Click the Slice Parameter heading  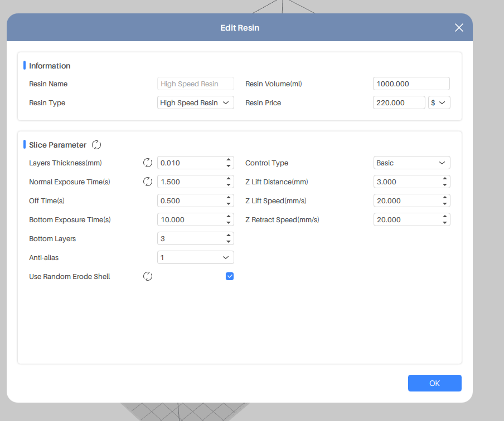click(57, 145)
